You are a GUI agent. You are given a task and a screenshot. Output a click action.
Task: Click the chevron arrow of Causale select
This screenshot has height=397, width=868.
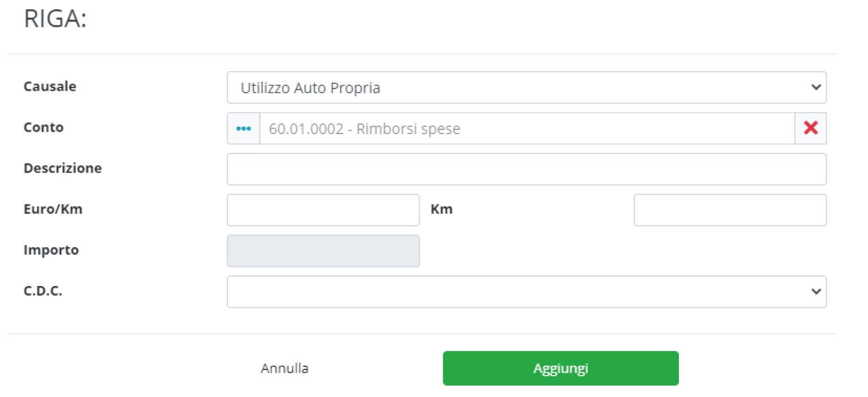pyautogui.click(x=815, y=87)
